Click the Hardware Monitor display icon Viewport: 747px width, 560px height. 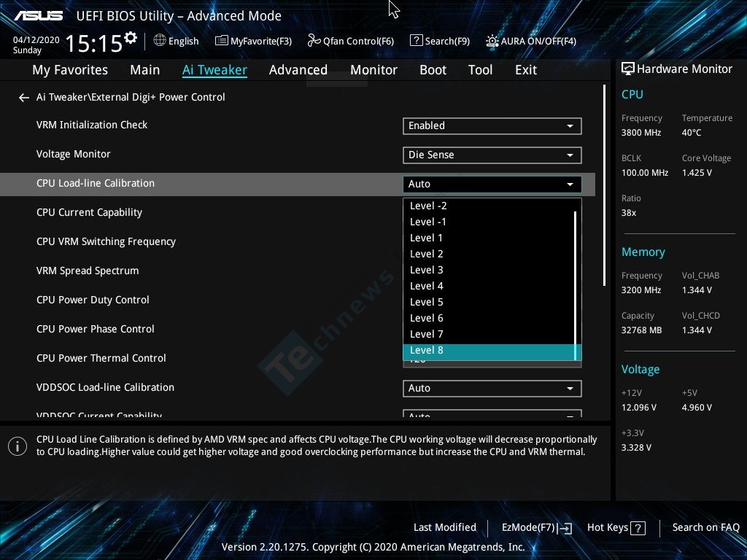pyautogui.click(x=628, y=69)
